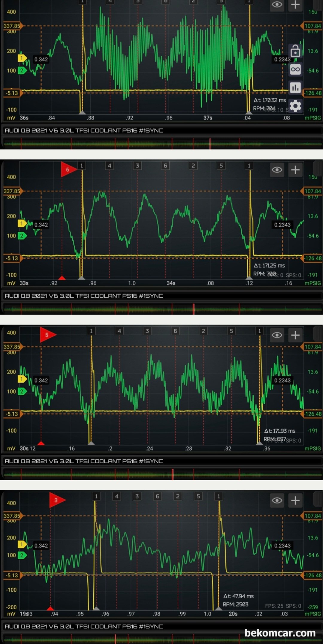Select yellow channel 1 tag in flag 6 graph
The image size is (323, 644).
tap(22, 223)
